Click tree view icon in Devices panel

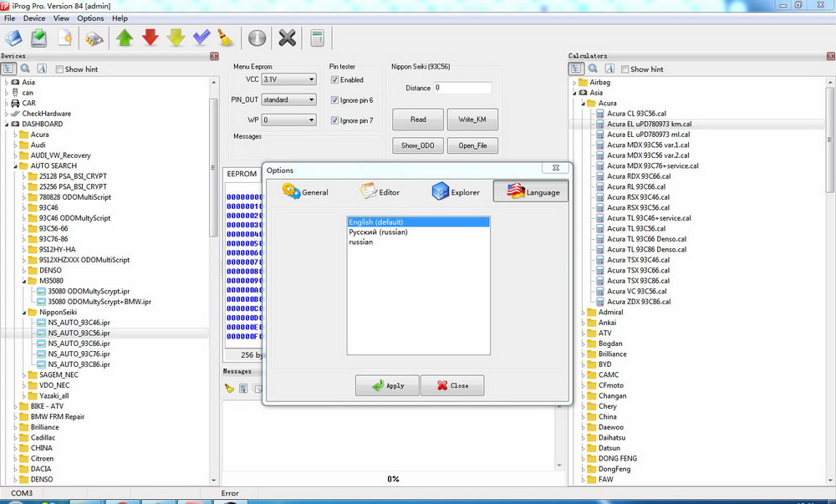(x=8, y=69)
